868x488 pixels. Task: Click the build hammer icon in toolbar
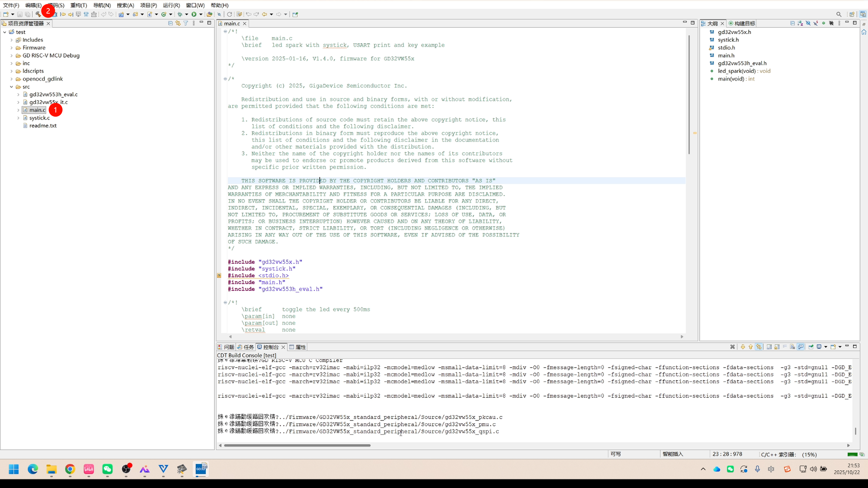pyautogui.click(x=38, y=14)
